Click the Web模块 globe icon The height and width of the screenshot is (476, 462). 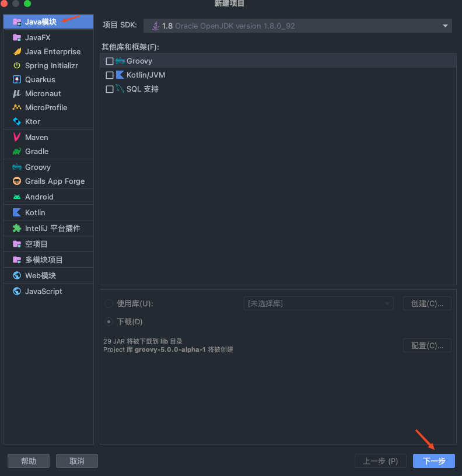click(17, 276)
